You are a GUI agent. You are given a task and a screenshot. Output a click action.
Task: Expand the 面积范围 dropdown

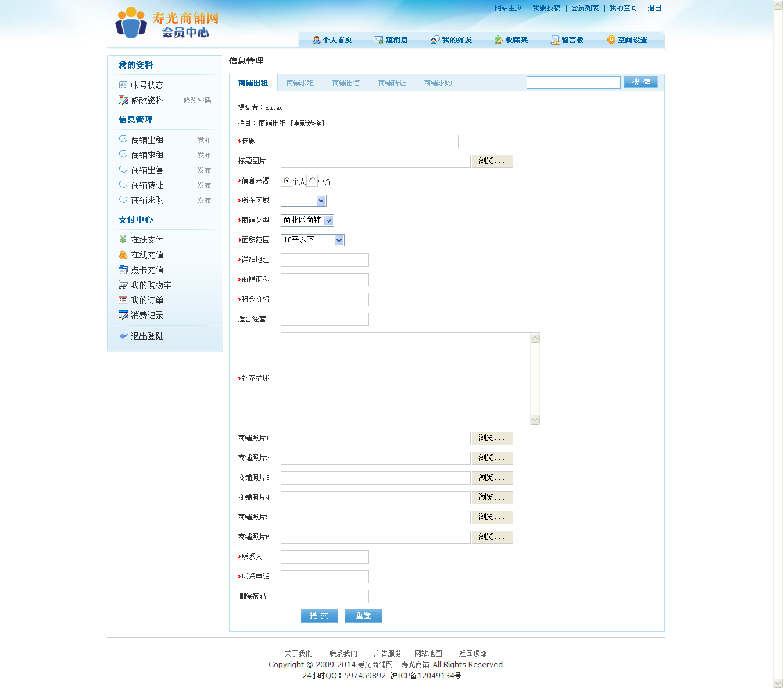click(x=339, y=241)
